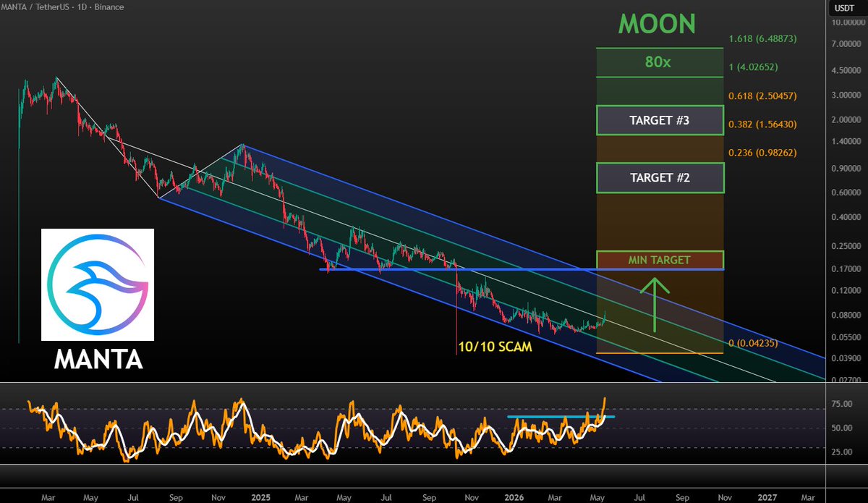Click the 0.90000 price axis label
Image resolution: width=868 pixels, height=503 pixels.
[x=846, y=169]
